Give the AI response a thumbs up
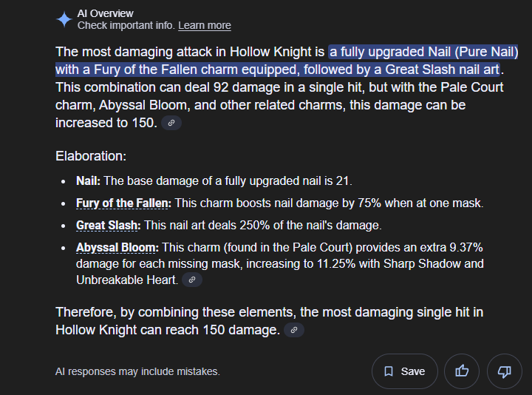 point(462,371)
